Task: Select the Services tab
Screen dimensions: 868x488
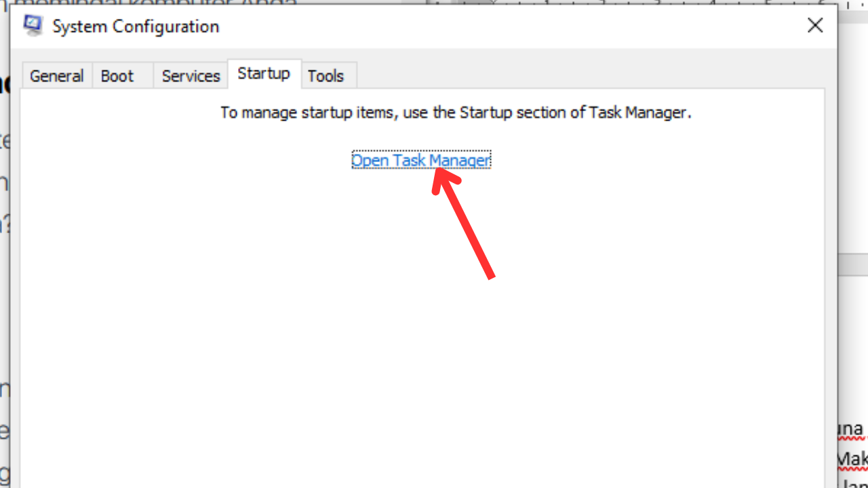Action: tap(191, 76)
